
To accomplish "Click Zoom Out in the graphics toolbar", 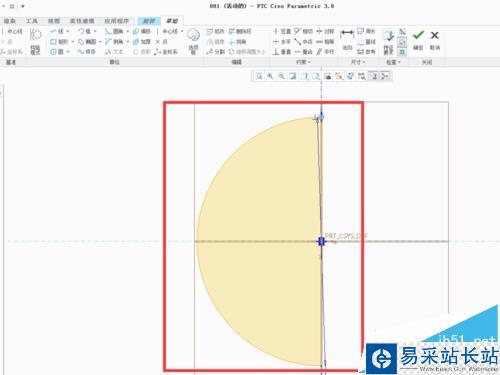I will tap(282, 76).
